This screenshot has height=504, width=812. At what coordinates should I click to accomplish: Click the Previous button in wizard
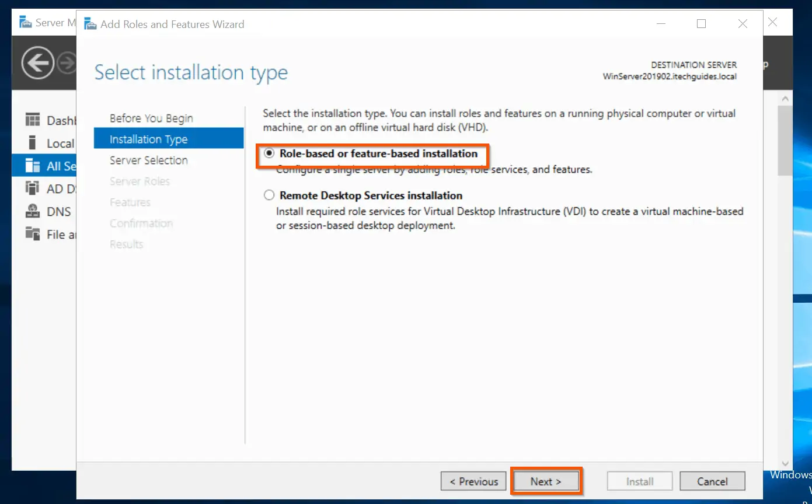click(x=473, y=482)
